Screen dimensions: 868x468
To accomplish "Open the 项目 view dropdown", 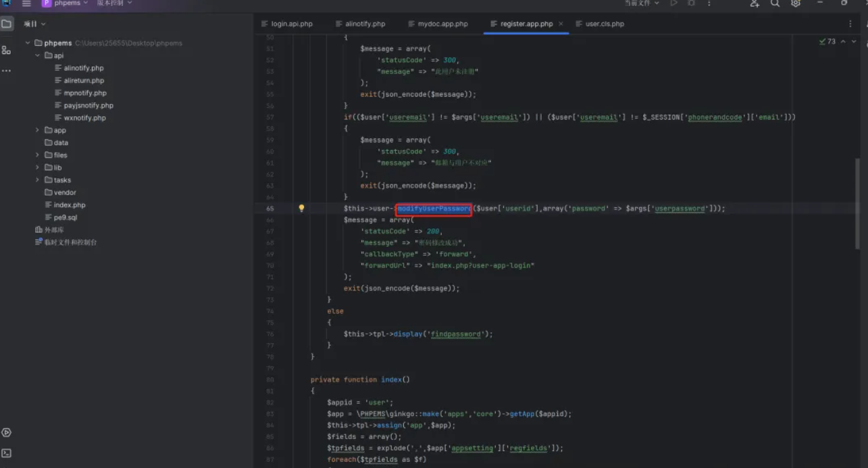I will tap(35, 24).
